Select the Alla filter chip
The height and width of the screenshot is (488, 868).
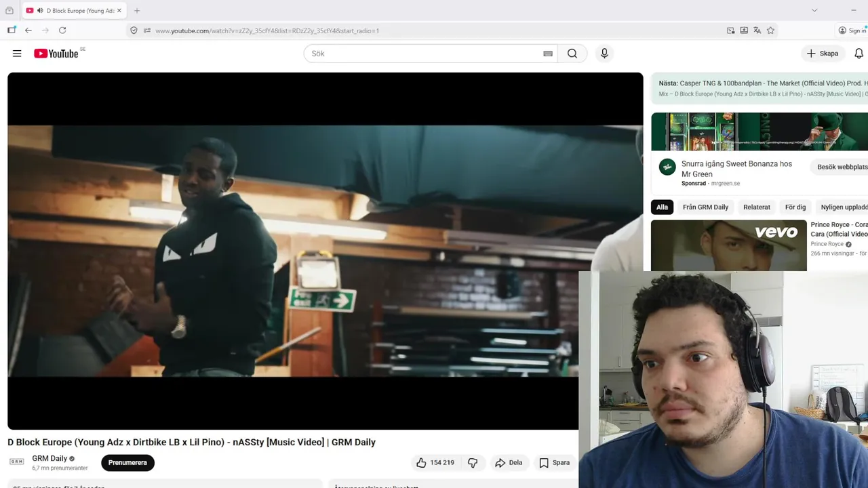(x=662, y=207)
